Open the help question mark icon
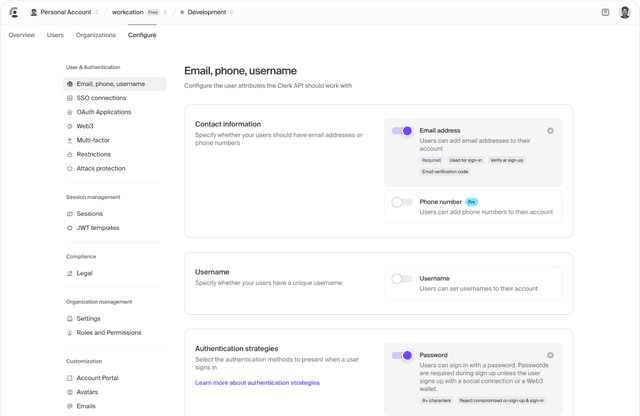Screen dimensions: 640x416 click(605, 12)
